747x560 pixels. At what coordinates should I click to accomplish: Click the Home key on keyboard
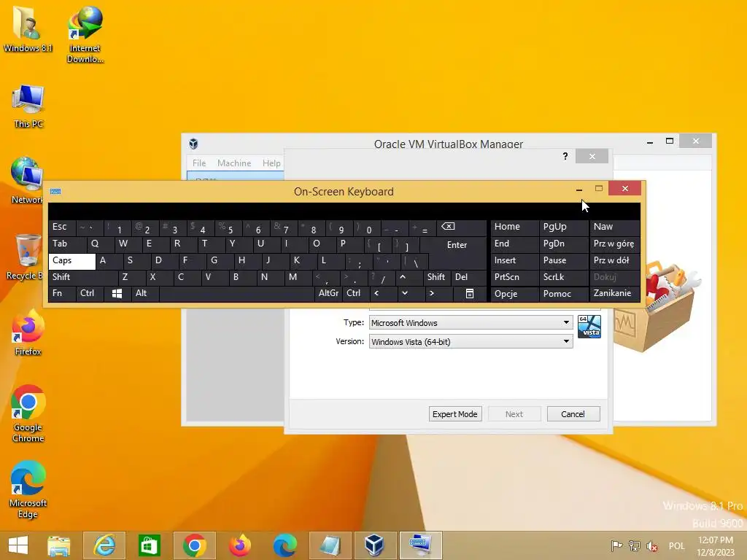(x=514, y=227)
